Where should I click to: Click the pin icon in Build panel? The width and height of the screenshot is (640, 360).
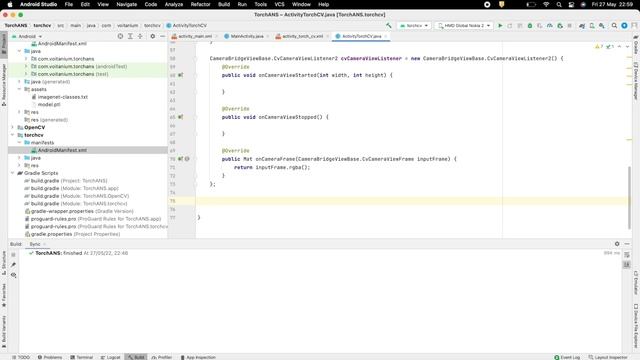point(13,265)
